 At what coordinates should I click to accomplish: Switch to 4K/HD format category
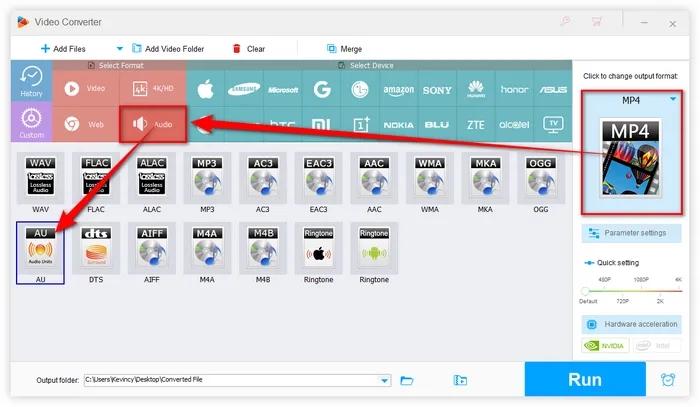153,88
